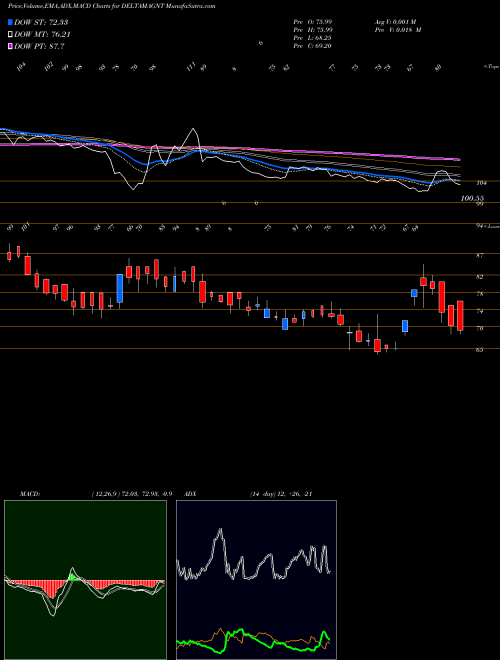Click the 78 price axis label

[480, 294]
